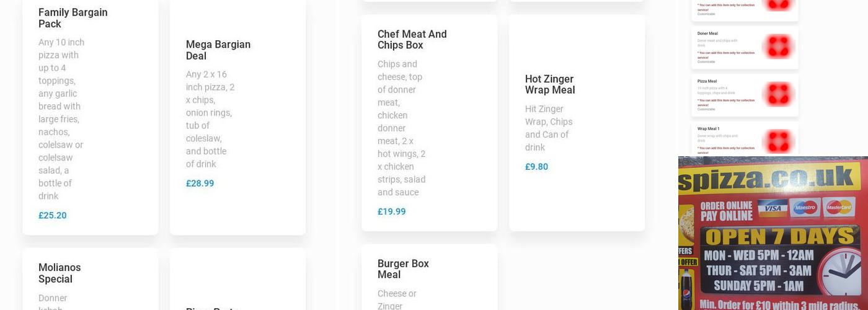Open the Chef Meat And Chips Box item
The height and width of the screenshot is (310, 868).
pos(412,40)
